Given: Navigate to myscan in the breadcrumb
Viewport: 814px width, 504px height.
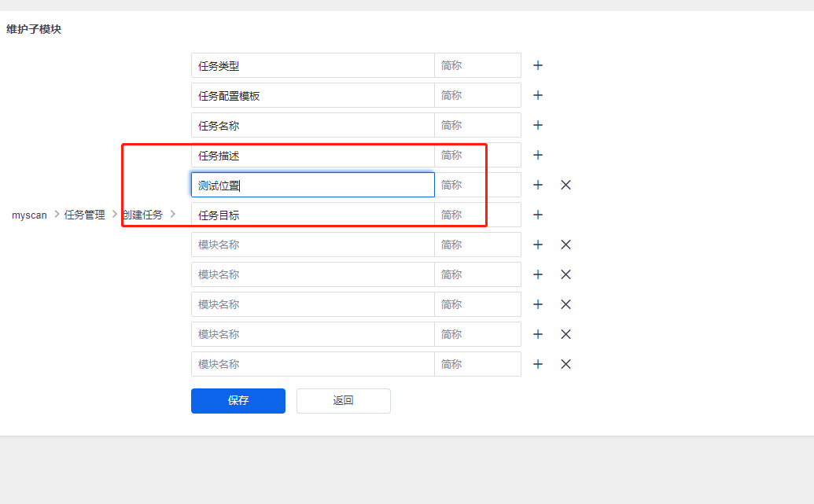Looking at the screenshot, I should [29, 215].
